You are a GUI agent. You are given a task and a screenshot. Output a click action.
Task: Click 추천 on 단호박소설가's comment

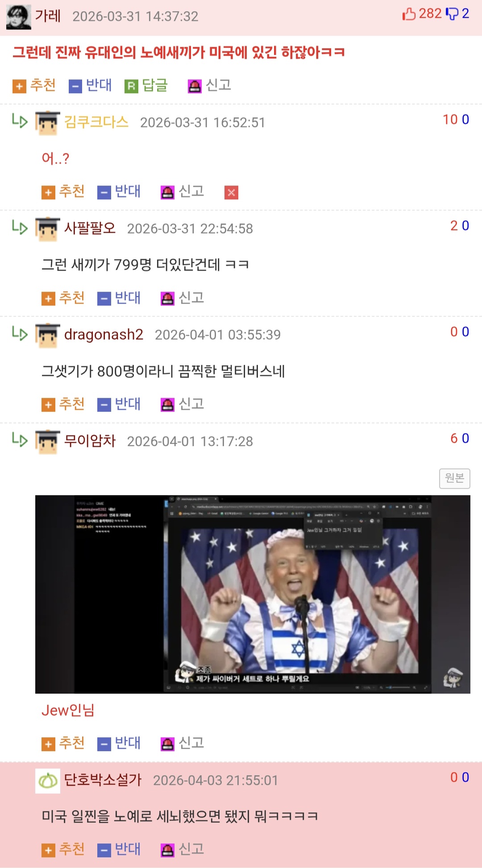pos(63,849)
